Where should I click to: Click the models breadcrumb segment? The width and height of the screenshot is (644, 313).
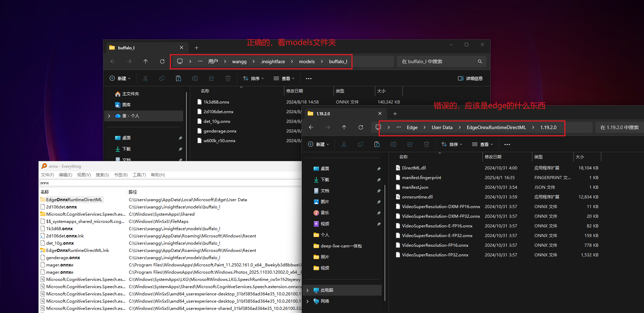[x=307, y=61]
